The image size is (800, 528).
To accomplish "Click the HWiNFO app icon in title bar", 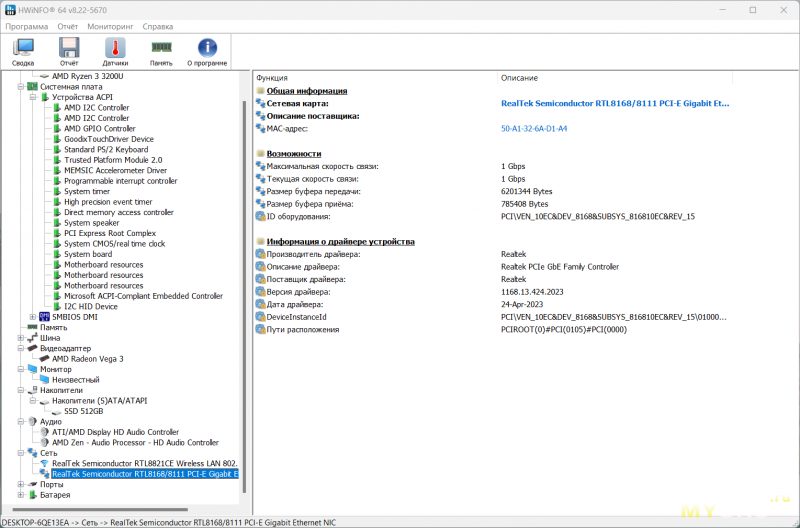I will (x=10, y=10).
